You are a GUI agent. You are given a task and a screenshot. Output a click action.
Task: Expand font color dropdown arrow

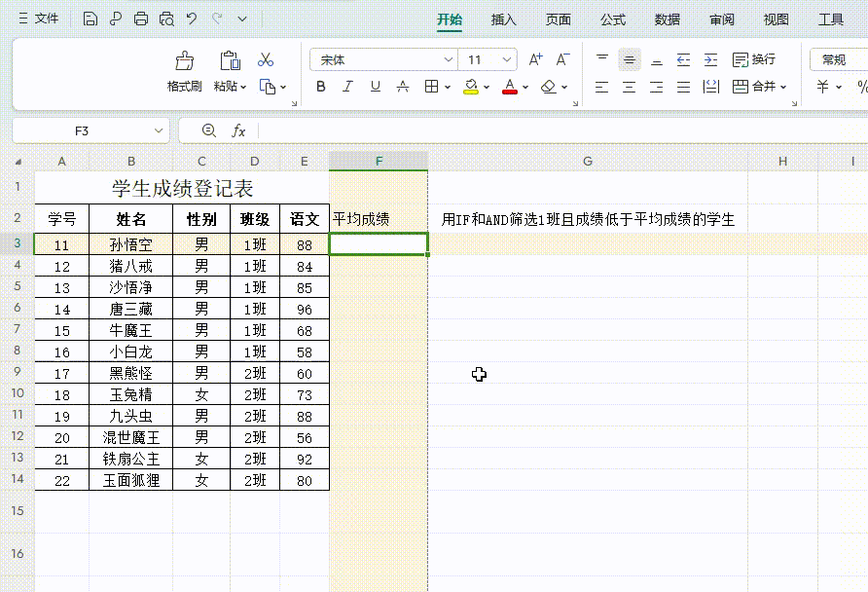coord(525,87)
